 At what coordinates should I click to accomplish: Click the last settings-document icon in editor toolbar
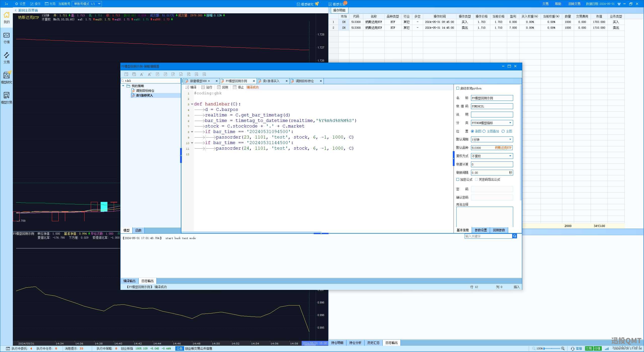204,74
